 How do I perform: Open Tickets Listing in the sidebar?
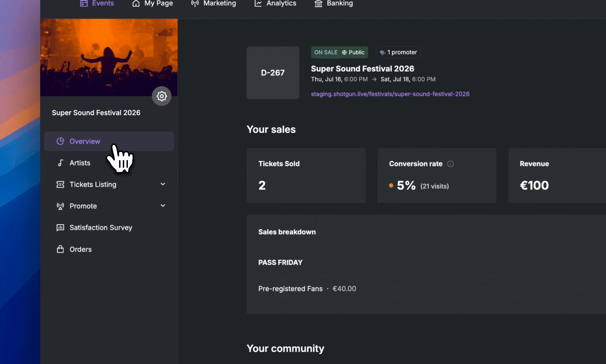click(109, 184)
